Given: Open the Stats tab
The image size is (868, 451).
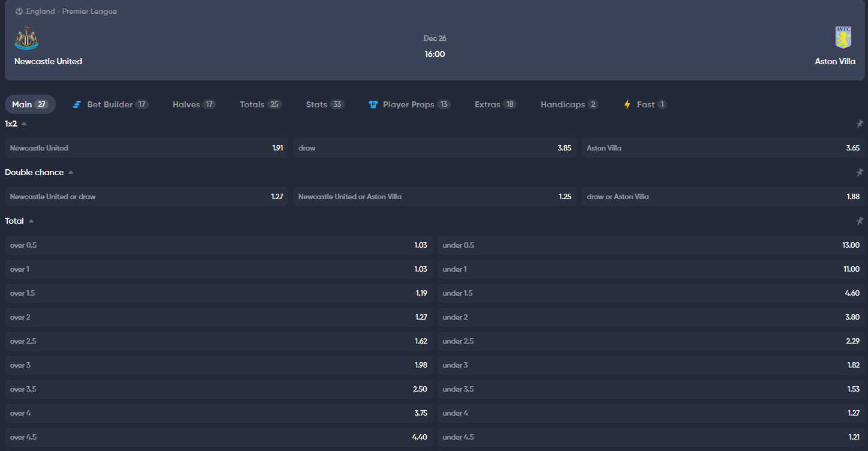Looking at the screenshot, I should (x=325, y=104).
